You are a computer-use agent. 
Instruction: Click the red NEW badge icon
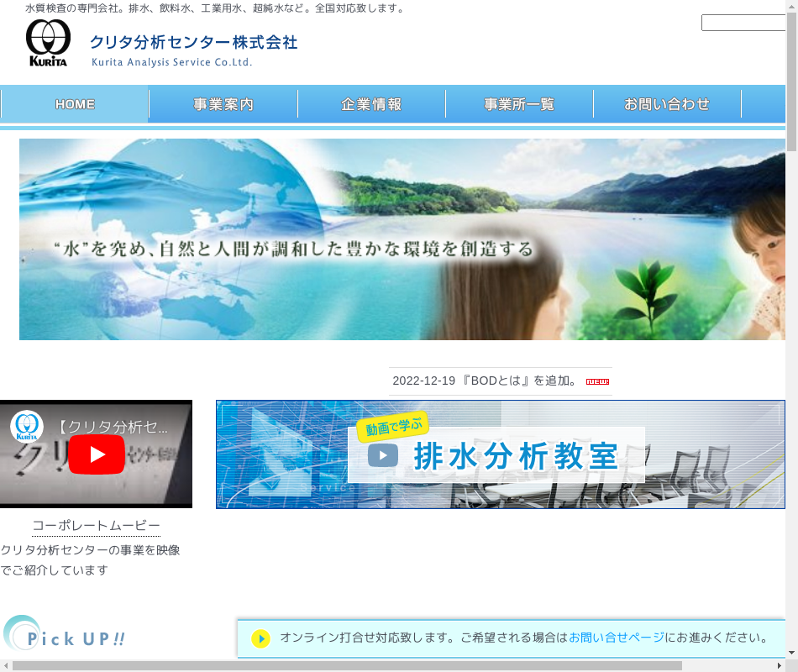pyautogui.click(x=597, y=381)
